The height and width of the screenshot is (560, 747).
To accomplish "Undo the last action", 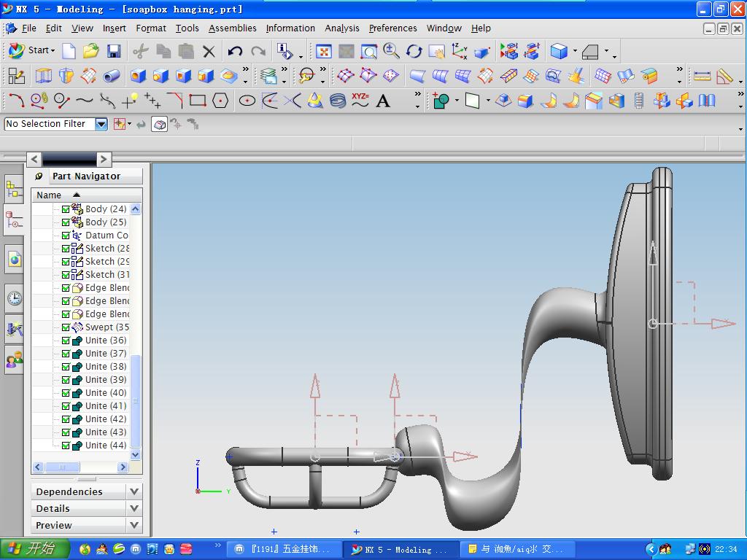I will coord(236,51).
